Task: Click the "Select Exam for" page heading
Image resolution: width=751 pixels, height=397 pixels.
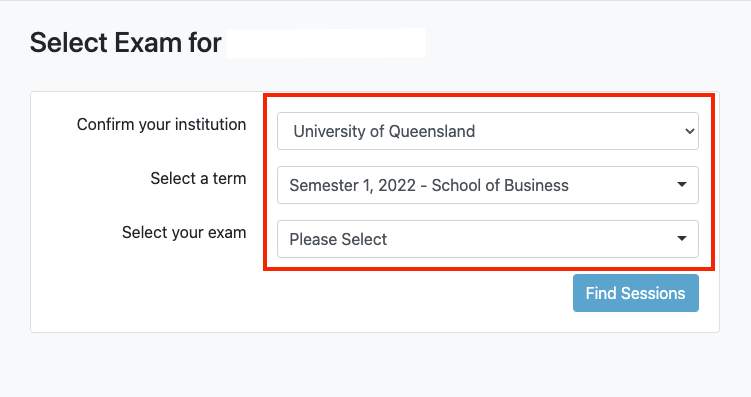Action: coord(125,43)
